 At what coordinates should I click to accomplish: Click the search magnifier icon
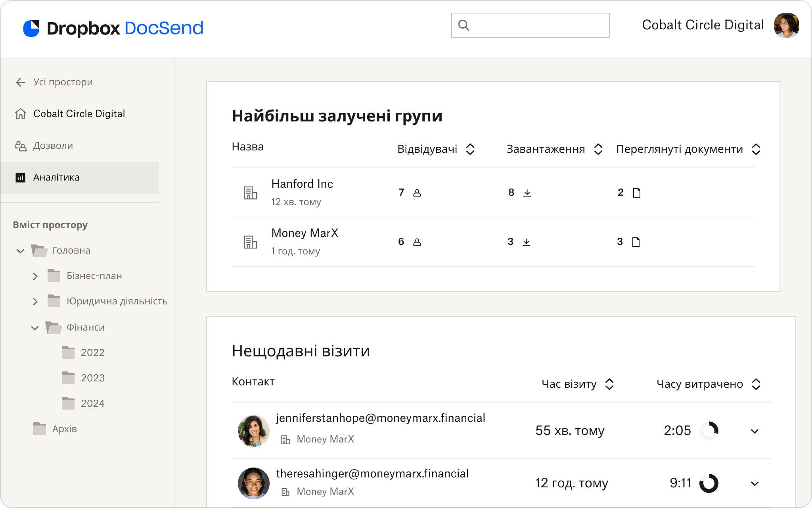pyautogui.click(x=463, y=25)
